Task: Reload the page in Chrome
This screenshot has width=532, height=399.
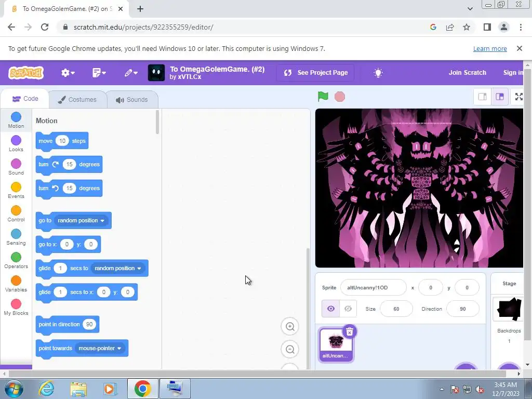Action: coord(45,27)
